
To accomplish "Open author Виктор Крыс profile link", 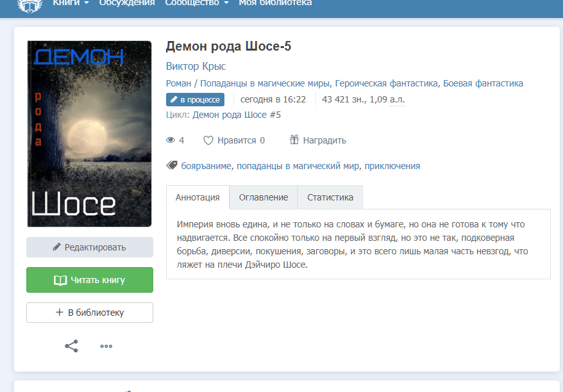I will tap(196, 66).
